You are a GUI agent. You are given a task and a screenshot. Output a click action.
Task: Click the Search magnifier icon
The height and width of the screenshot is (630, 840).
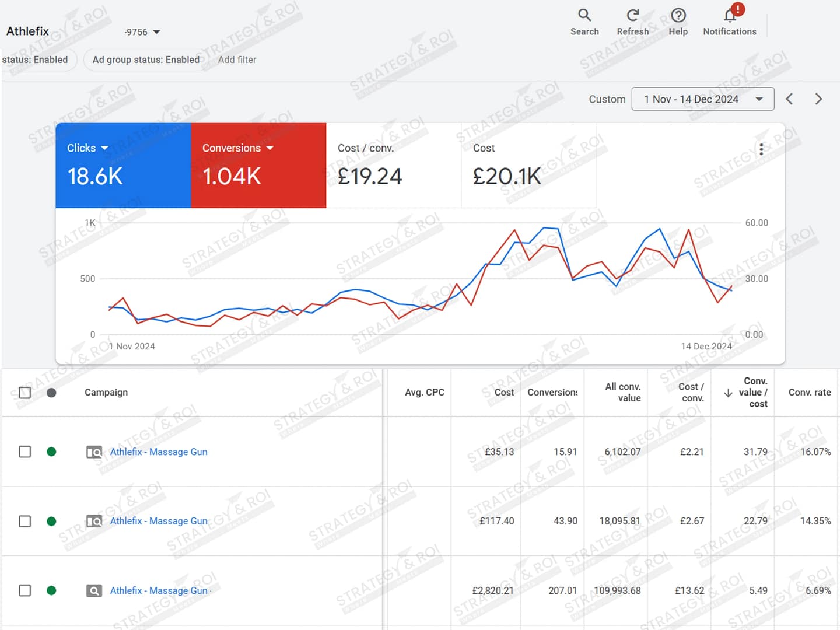click(584, 16)
